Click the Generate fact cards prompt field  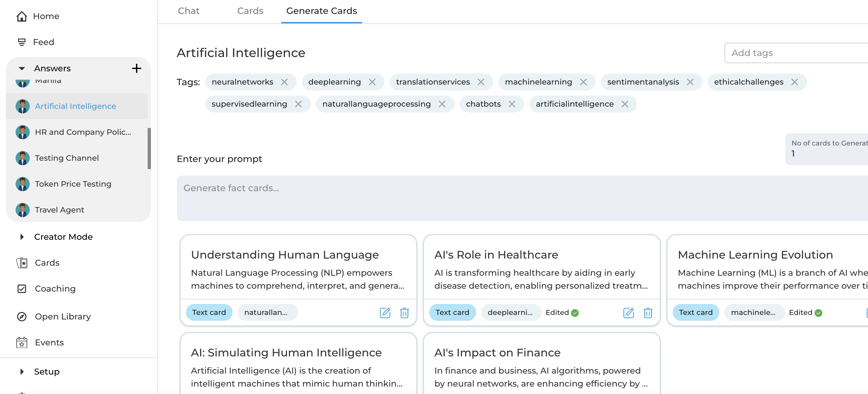[522, 198]
